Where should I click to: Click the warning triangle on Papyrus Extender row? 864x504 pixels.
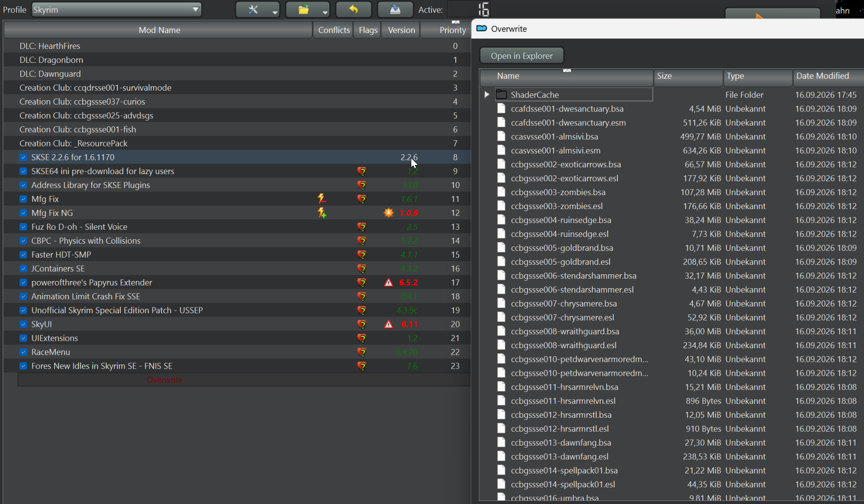pos(388,282)
